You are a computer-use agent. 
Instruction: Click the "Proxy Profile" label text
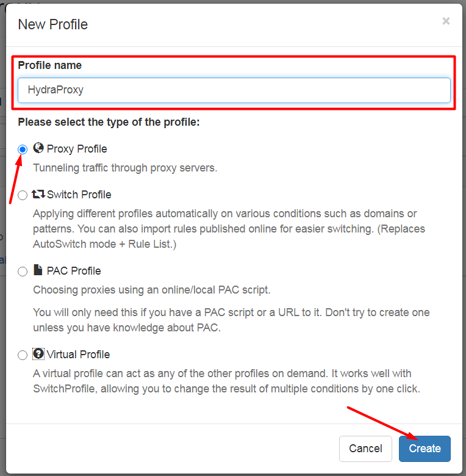(77, 149)
